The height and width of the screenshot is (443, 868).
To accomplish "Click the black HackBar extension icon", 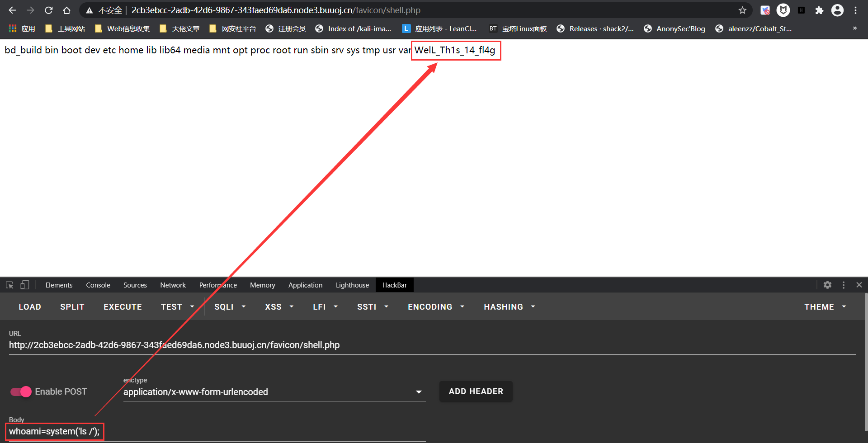I will pos(801,10).
